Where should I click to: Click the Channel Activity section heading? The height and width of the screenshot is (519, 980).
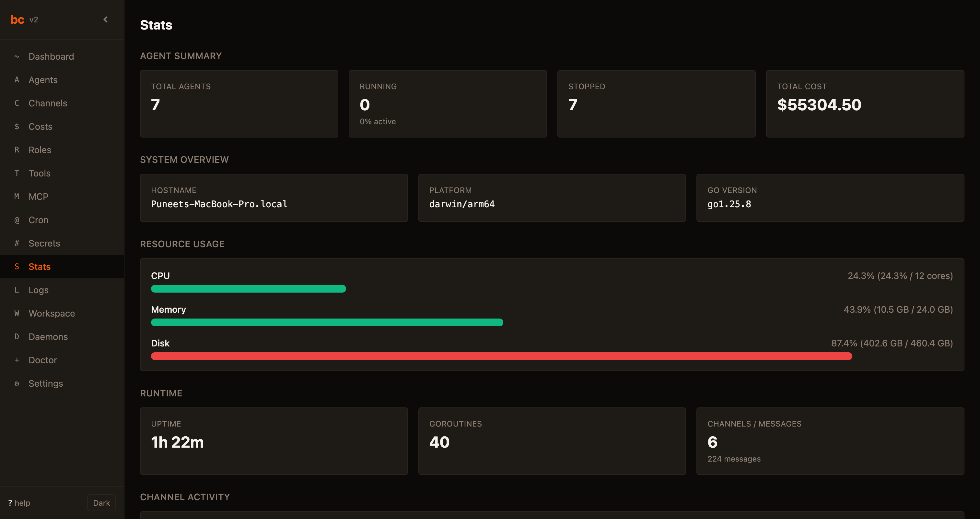(x=185, y=497)
